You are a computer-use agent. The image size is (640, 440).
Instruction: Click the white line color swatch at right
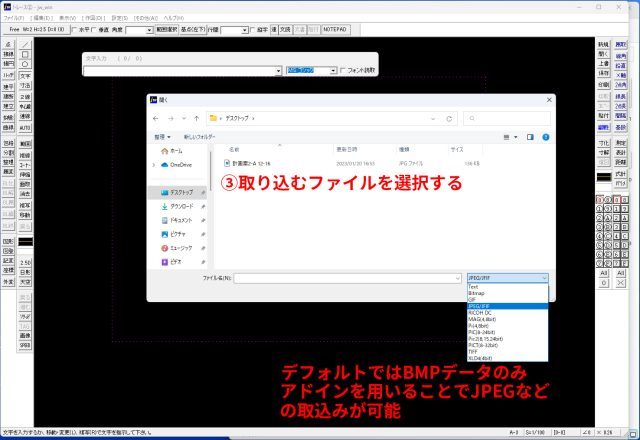pos(602,177)
